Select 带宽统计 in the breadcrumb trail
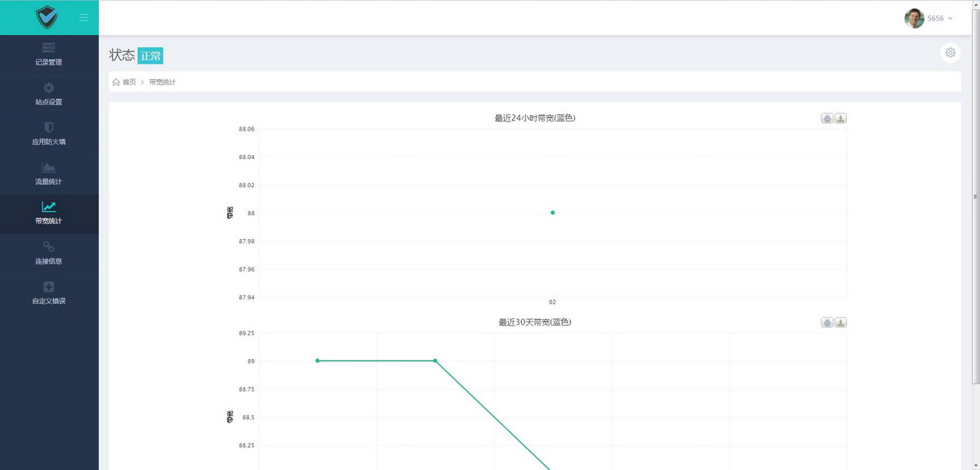 [161, 82]
